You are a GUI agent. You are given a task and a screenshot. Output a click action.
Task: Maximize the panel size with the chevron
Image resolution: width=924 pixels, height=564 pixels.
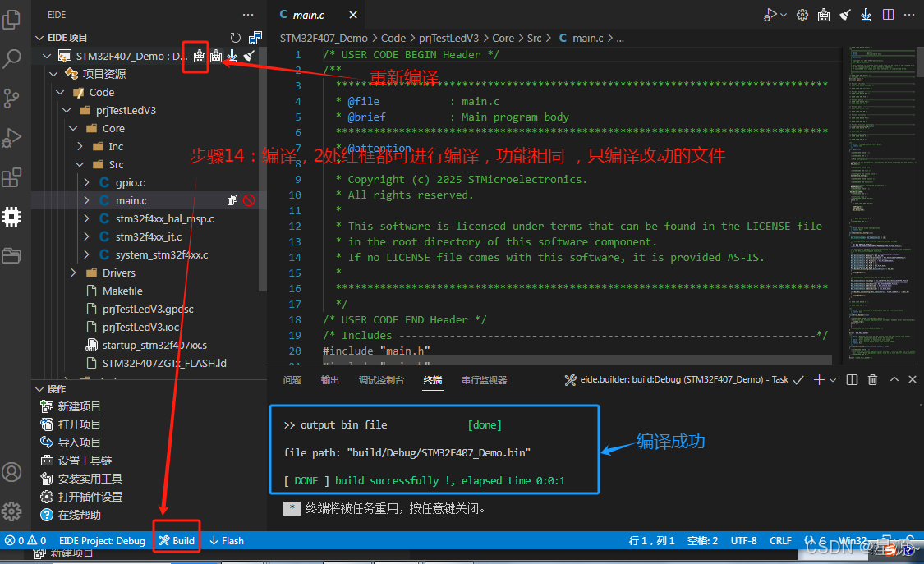click(x=894, y=380)
